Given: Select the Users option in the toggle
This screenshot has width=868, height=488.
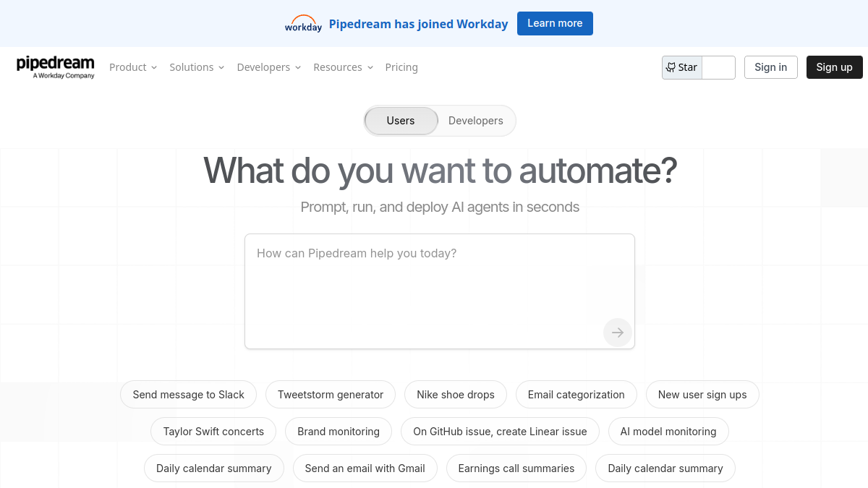Looking at the screenshot, I should click(401, 121).
